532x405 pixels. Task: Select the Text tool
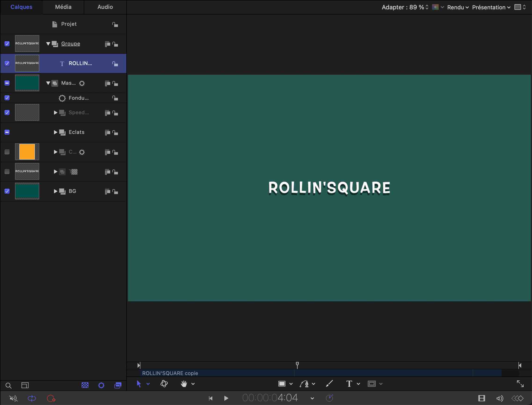coord(349,384)
